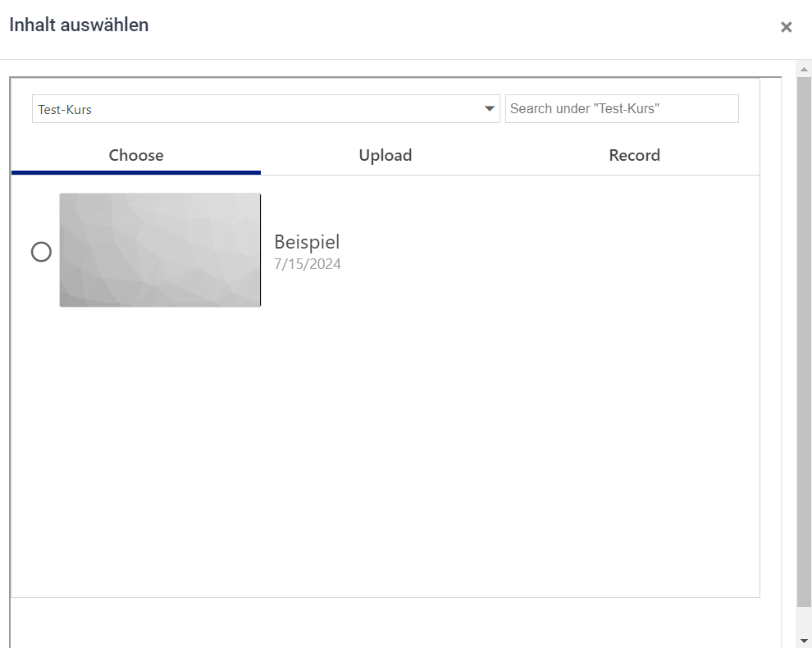This screenshot has height=648, width=812.
Task: Switch to the Upload tab
Action: pos(385,156)
